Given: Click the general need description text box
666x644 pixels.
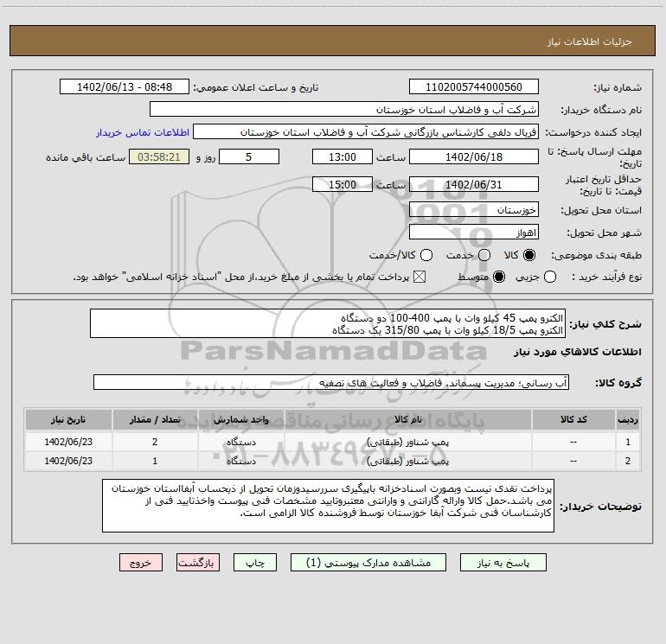Looking at the screenshot, I should click(328, 324).
